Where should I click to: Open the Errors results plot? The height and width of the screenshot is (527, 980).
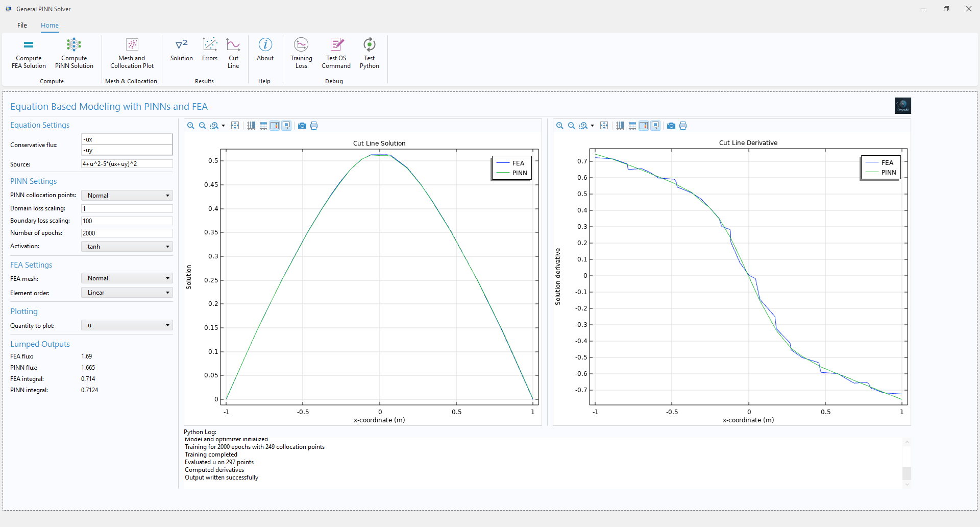210,50
